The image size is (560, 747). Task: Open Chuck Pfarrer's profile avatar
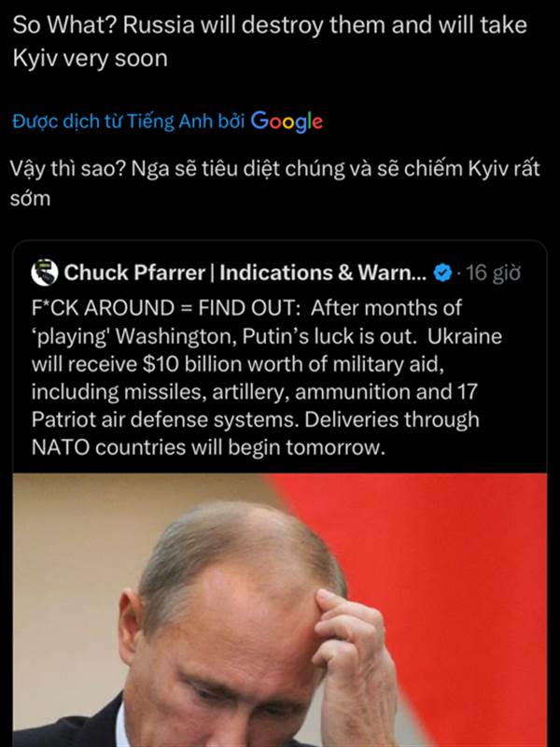pos(45,273)
